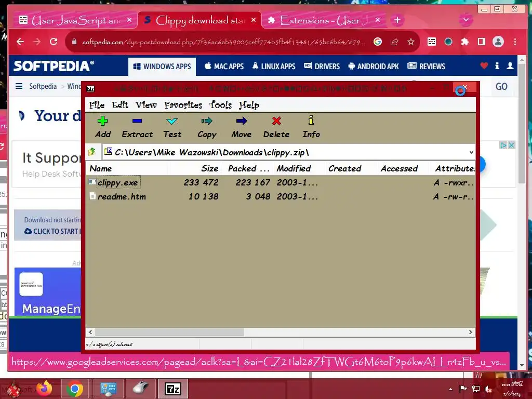Close the Clippy download tab

(x=254, y=20)
